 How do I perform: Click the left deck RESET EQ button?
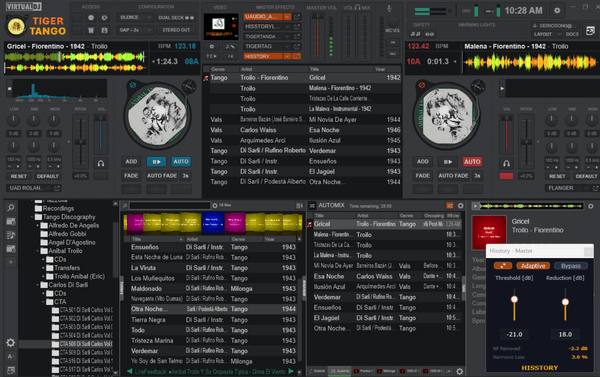click(19, 176)
